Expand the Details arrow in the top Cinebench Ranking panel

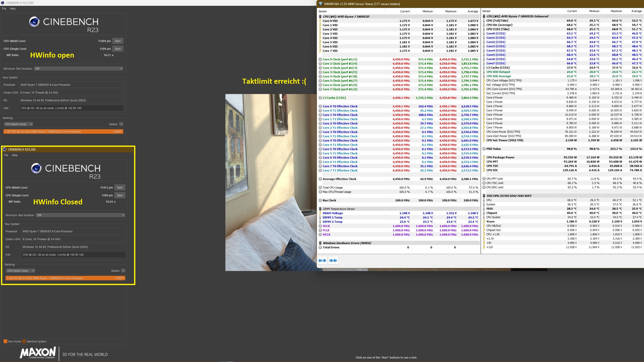[x=121, y=124]
